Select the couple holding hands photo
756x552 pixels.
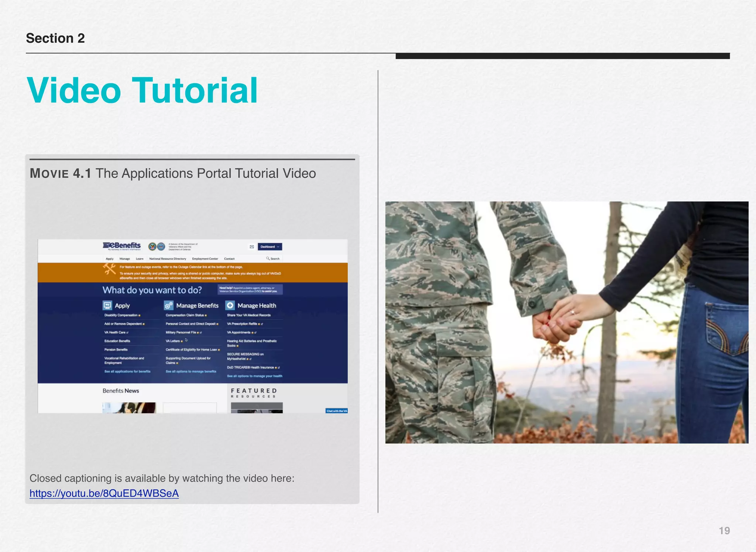(567, 322)
